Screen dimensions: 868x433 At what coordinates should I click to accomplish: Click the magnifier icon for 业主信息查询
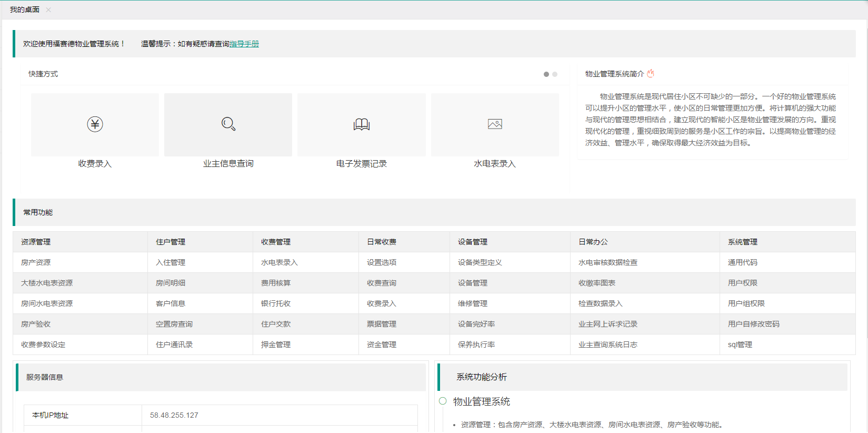228,124
